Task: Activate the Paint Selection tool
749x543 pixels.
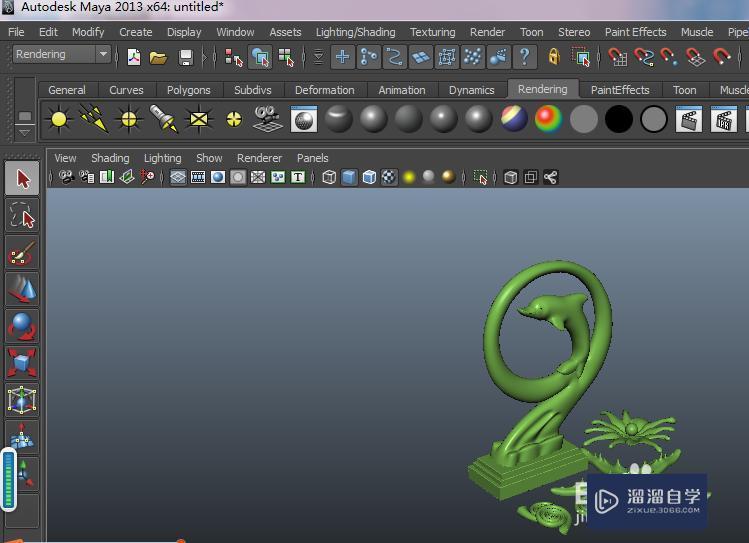Action: [x=22, y=254]
